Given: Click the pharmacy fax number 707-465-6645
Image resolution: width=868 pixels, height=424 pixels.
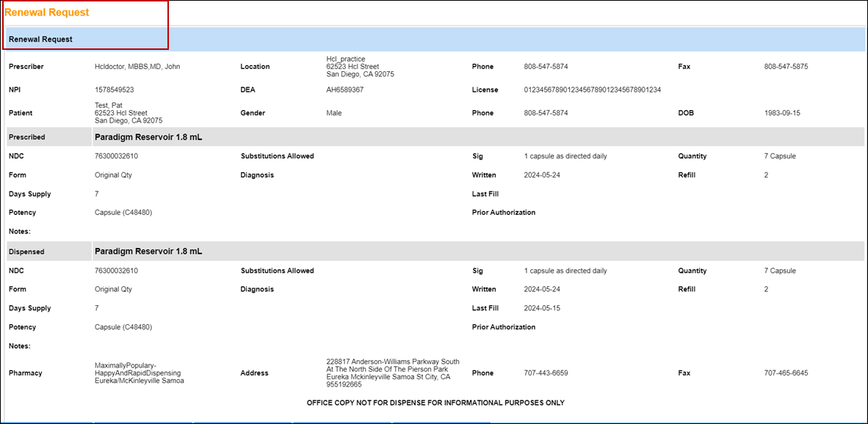Looking at the screenshot, I should tap(786, 373).
